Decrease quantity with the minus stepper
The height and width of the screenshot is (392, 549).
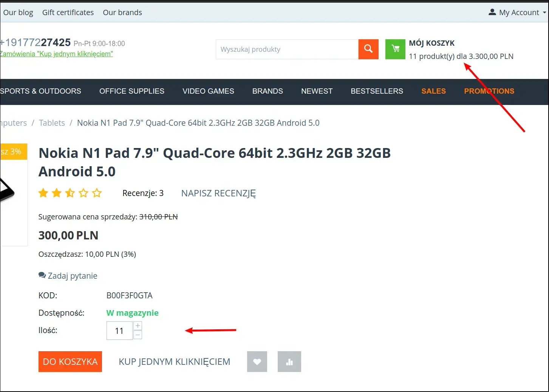pos(138,335)
